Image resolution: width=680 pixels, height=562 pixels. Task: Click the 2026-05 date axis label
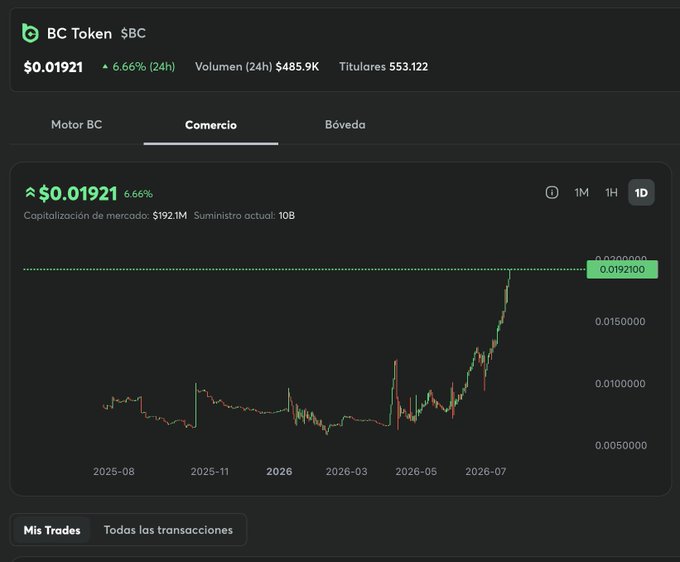pos(416,472)
